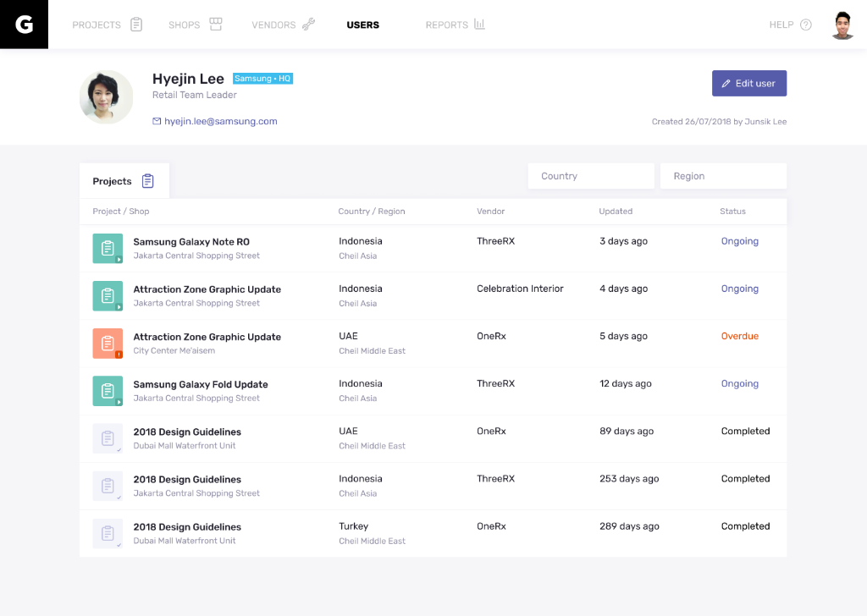Open the Country filter dropdown
Viewport: 867px width, 616px height.
pos(591,176)
